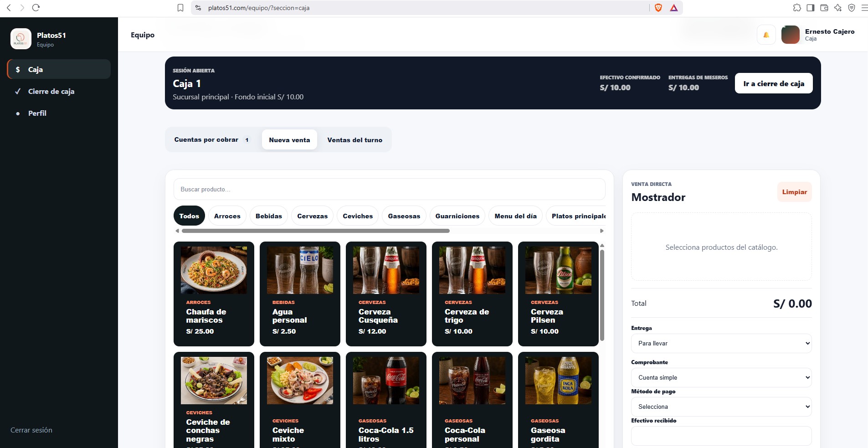Screen dimensions: 868x448
Task: Add Ceviche de conchas negras to sale
Action: coord(214,400)
